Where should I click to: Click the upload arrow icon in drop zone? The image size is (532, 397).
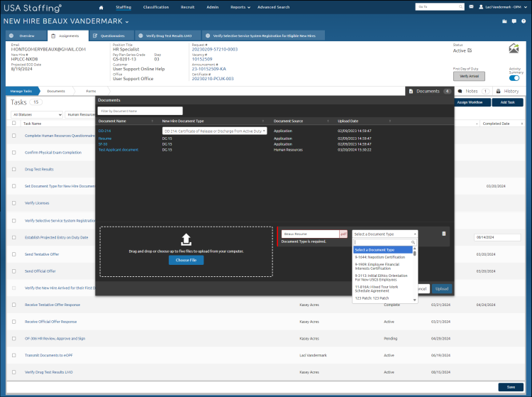[x=186, y=239]
